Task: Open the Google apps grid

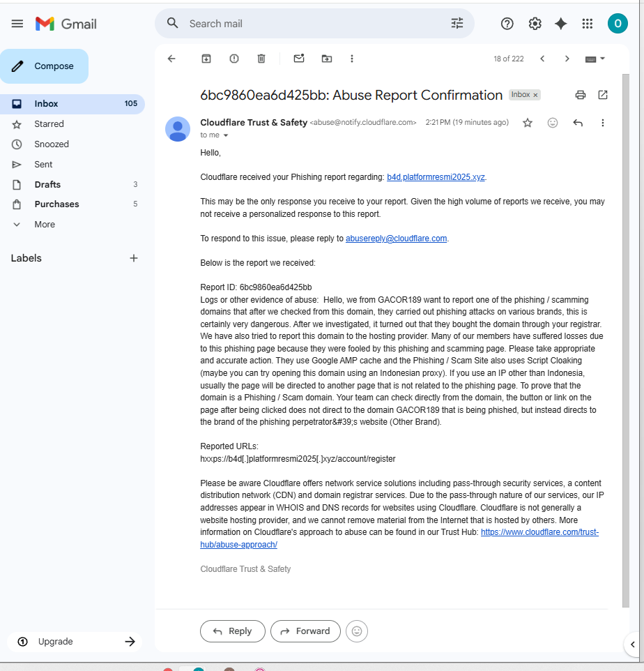Action: coord(587,24)
